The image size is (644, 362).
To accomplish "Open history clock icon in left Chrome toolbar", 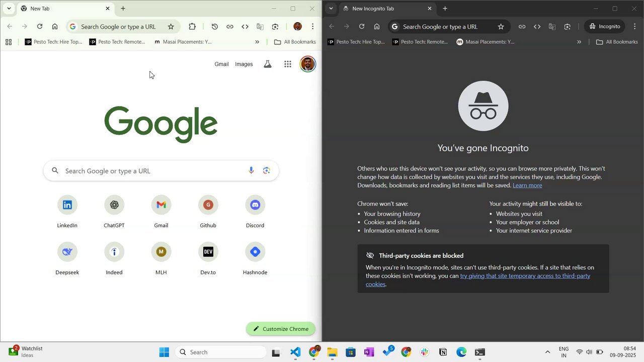I will point(214,27).
